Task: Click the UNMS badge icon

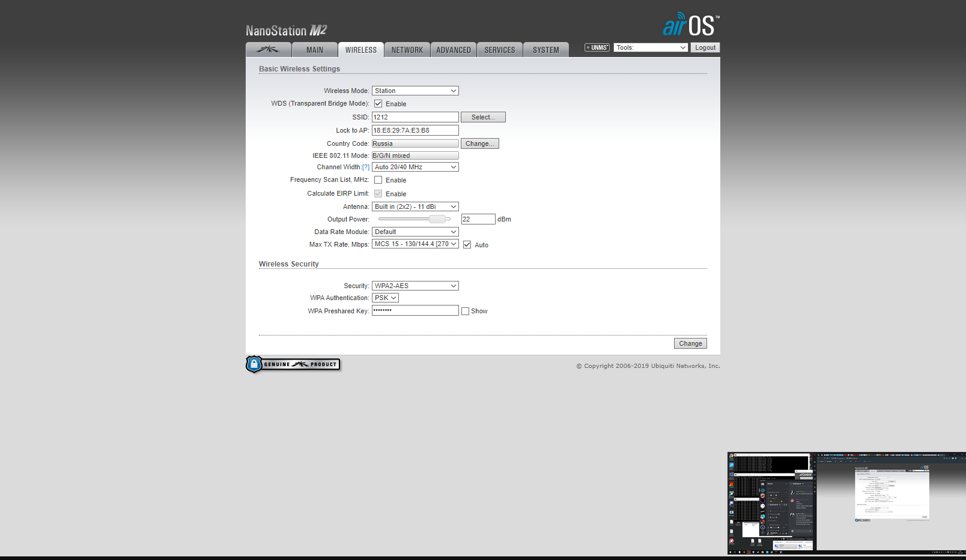Action: click(597, 47)
